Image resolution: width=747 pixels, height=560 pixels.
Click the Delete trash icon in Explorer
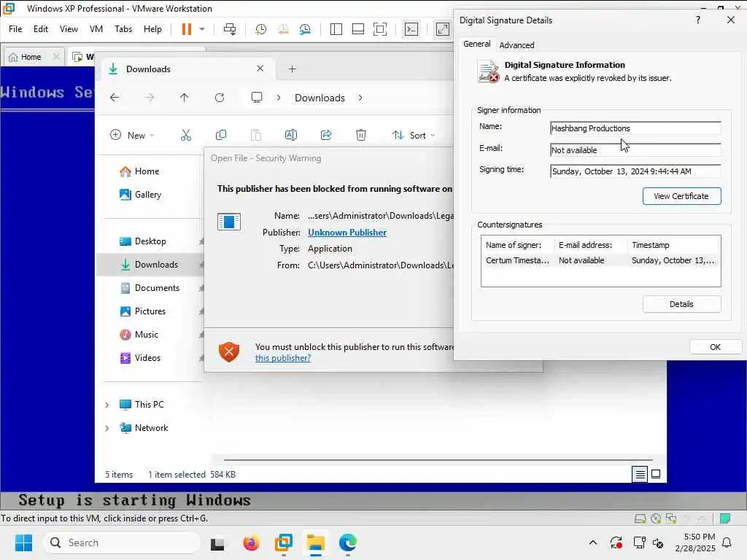click(x=361, y=135)
